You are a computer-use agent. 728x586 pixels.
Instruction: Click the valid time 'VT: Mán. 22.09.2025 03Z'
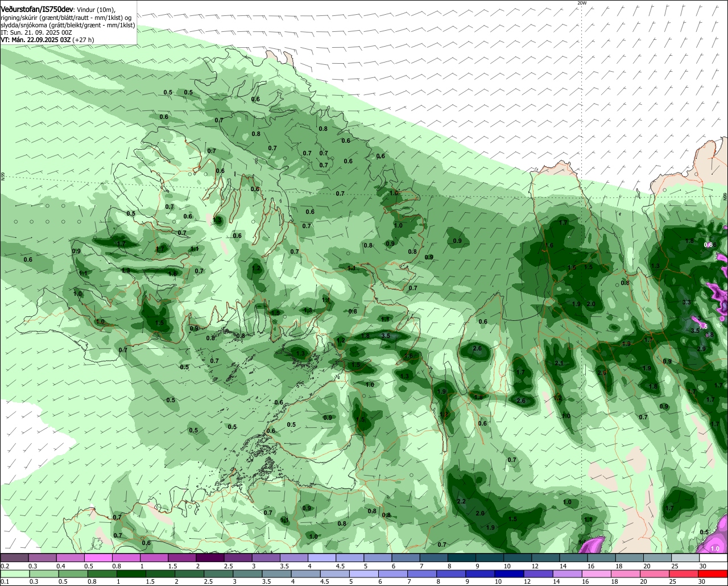tap(35, 40)
